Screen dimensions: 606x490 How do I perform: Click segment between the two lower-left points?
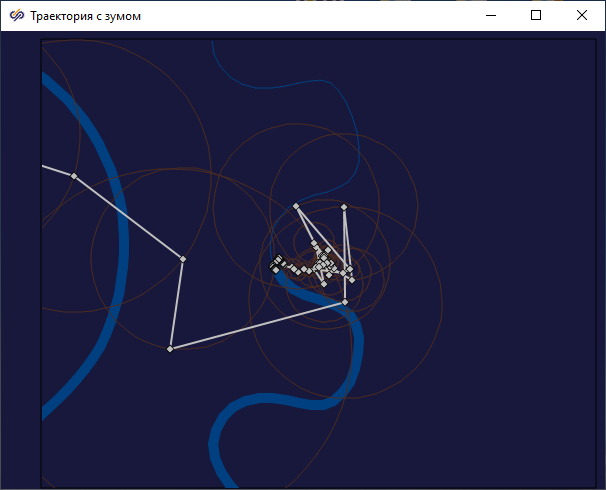coord(176,304)
